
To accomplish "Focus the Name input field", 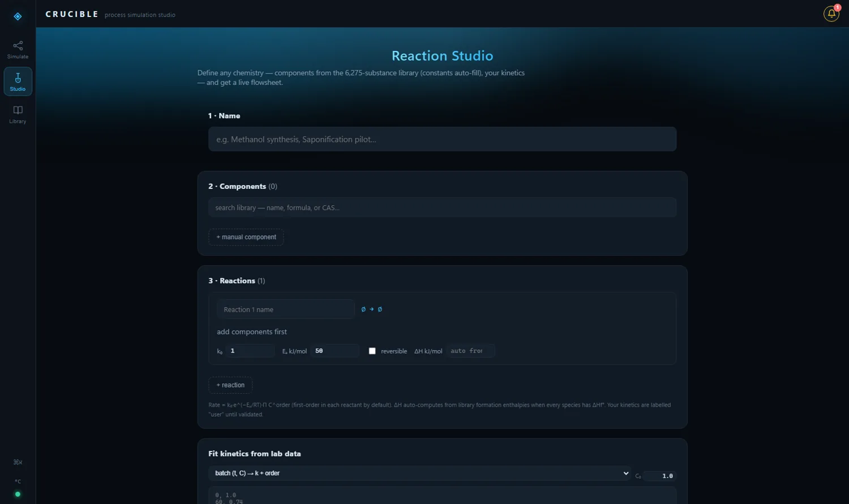I will (x=442, y=139).
